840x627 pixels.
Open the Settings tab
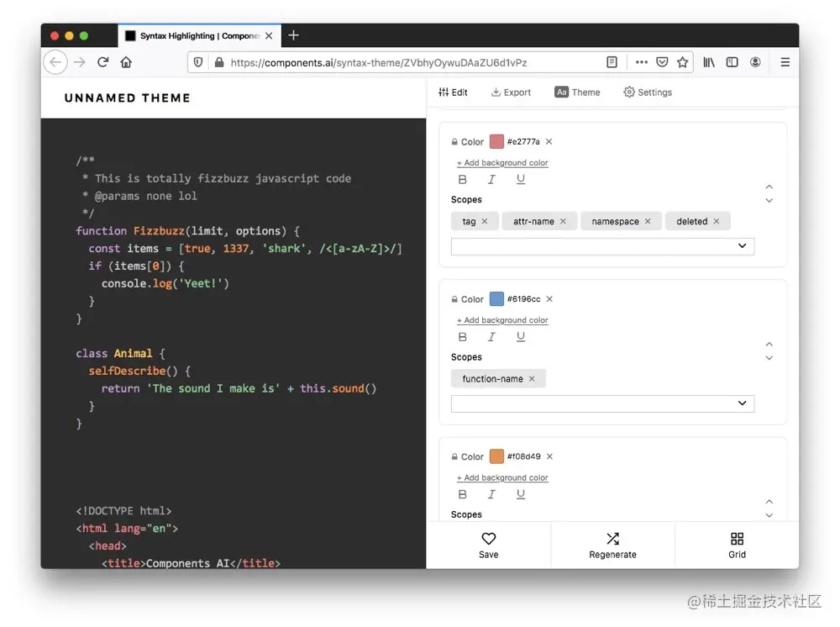pos(647,92)
